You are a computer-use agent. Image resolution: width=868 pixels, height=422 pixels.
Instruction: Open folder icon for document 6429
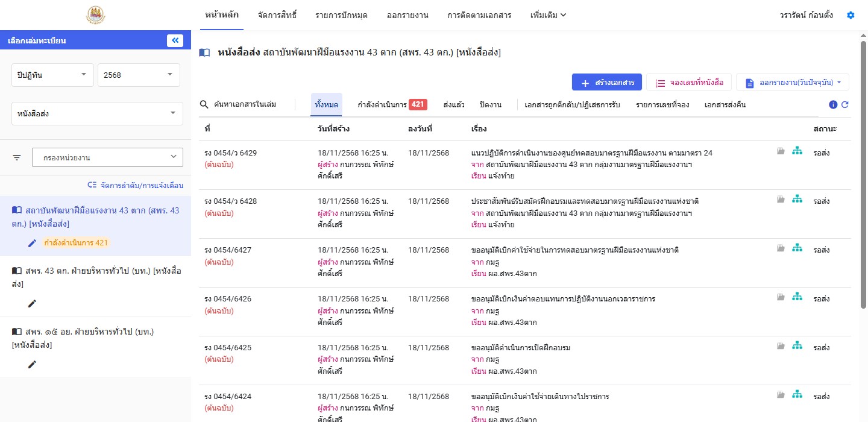(x=781, y=151)
